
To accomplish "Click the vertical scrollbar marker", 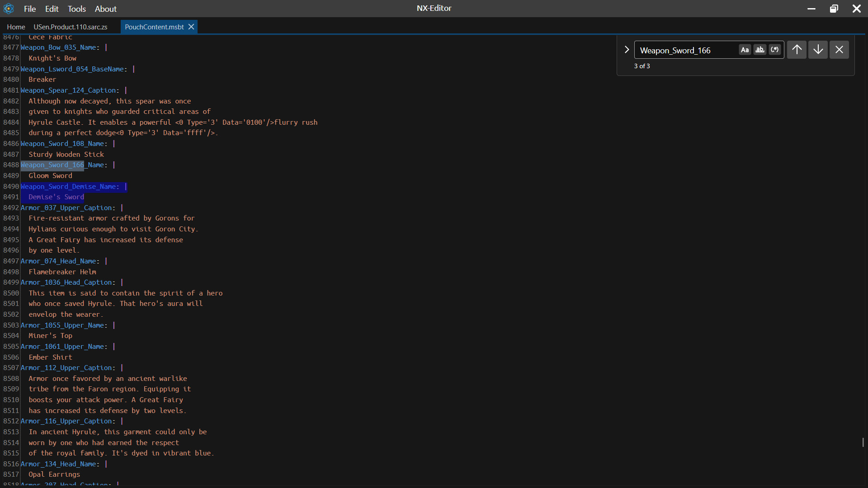I will 863,442.
